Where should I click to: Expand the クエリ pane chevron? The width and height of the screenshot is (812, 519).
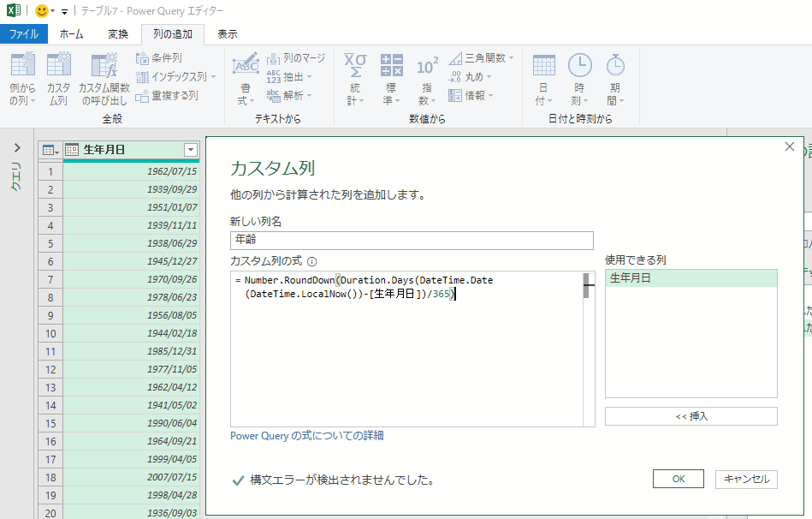tap(16, 148)
